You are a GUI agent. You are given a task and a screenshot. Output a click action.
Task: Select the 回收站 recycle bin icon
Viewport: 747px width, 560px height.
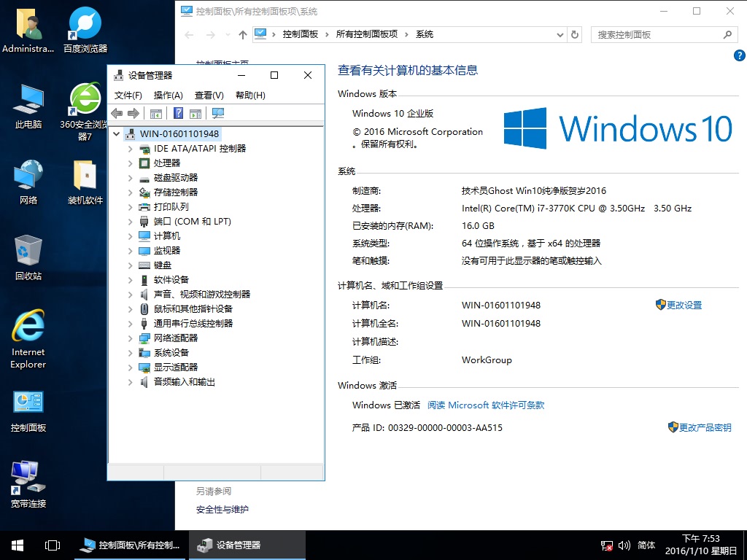[28, 257]
